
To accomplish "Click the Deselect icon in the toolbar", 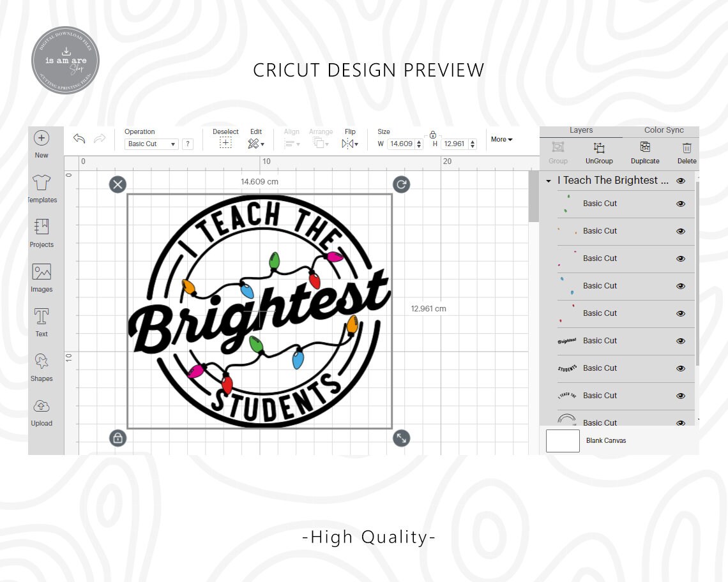I will point(225,142).
